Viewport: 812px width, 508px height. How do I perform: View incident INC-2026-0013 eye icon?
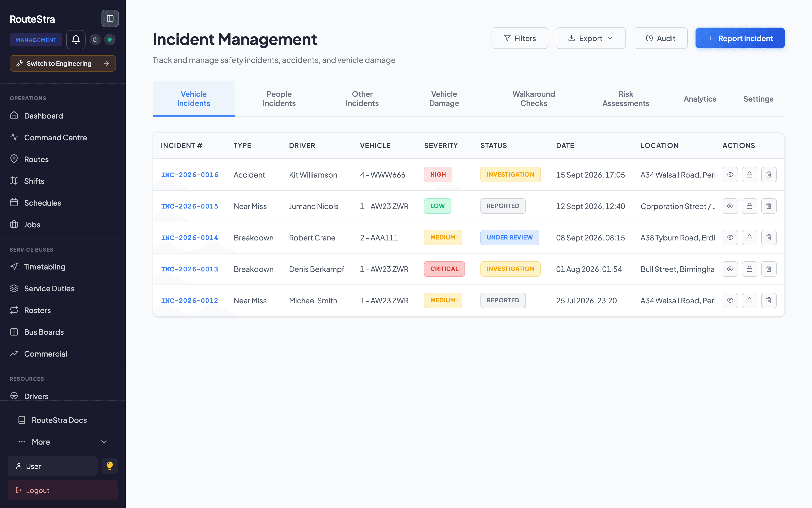tap(730, 269)
